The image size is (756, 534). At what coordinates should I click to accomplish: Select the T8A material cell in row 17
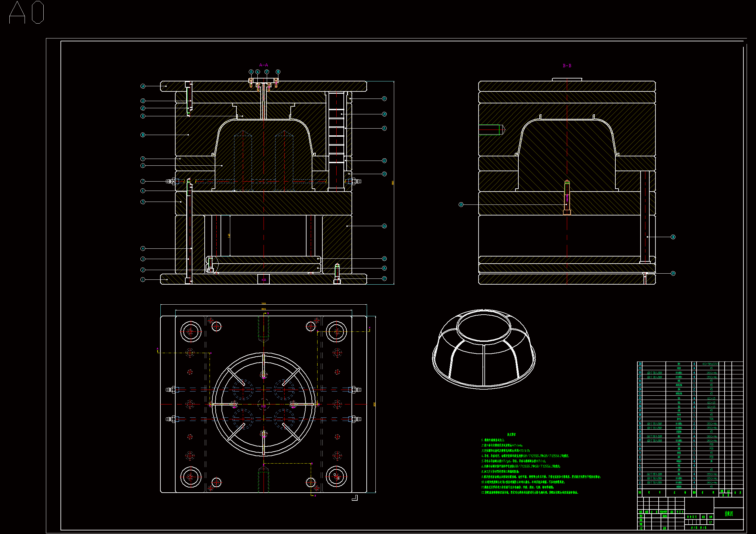(x=711, y=419)
